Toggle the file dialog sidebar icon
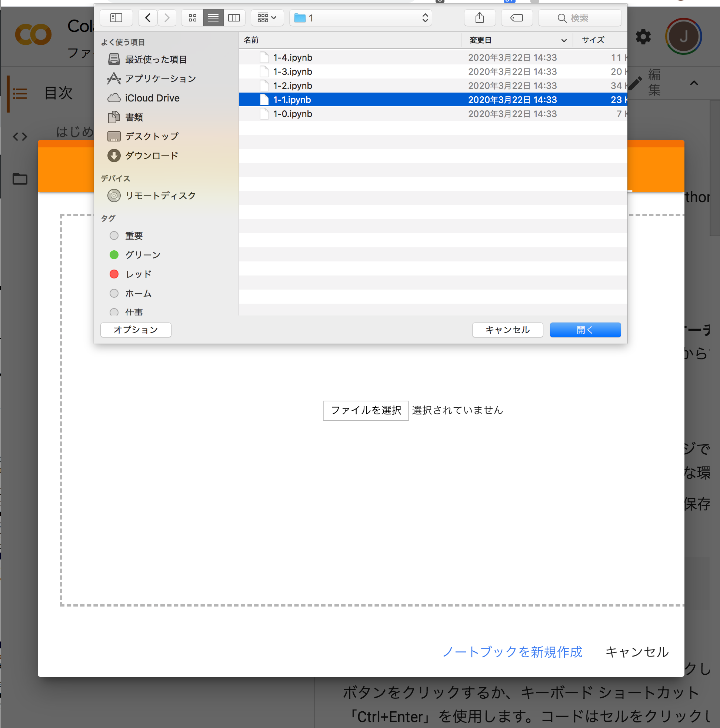The height and width of the screenshot is (728, 720). (x=116, y=18)
